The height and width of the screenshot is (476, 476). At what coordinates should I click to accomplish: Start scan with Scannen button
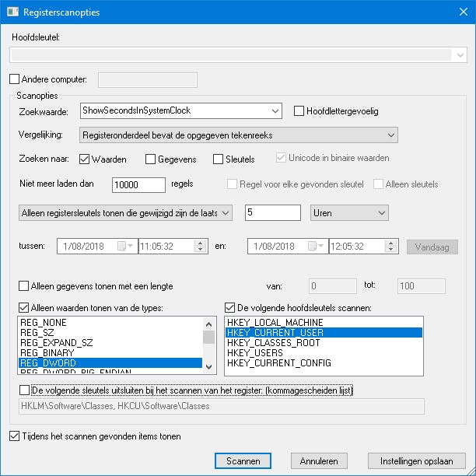tap(243, 461)
